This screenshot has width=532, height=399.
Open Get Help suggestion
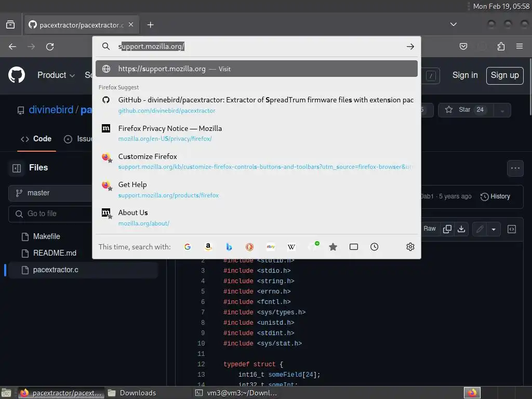pos(257,189)
